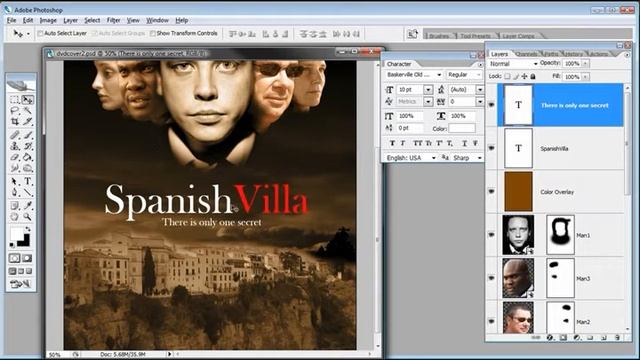Open the English: USA language dropdown

pyautogui.click(x=433, y=158)
